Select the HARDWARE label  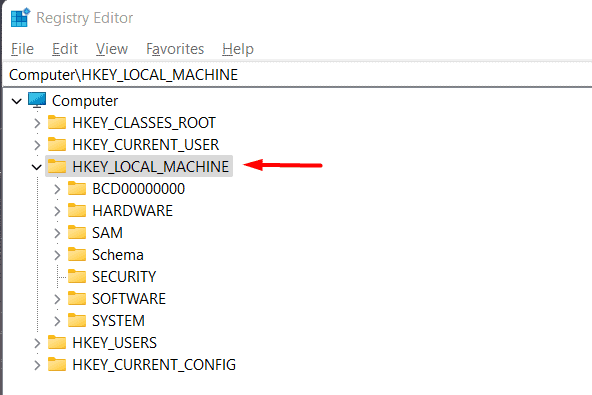(133, 211)
